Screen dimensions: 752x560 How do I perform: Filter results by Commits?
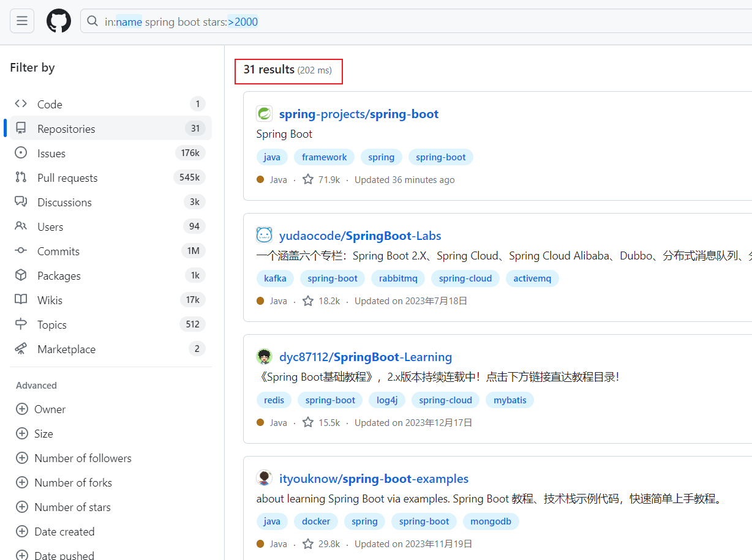[110, 251]
